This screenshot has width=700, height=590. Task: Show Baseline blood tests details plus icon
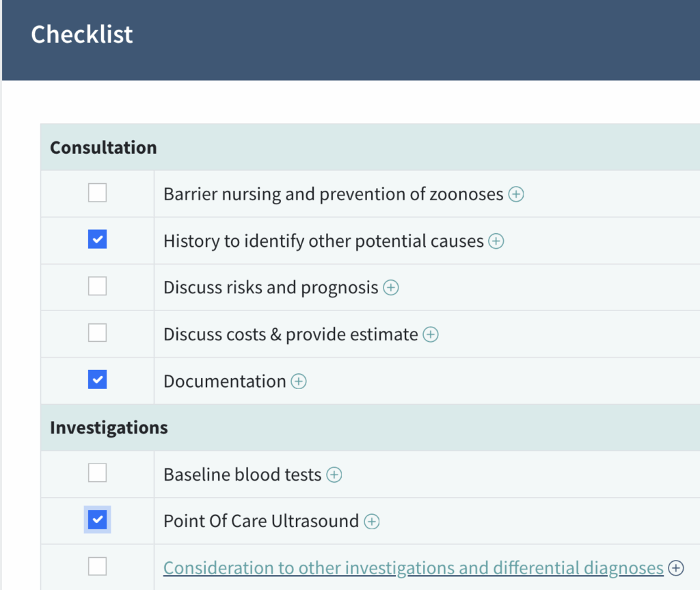334,474
